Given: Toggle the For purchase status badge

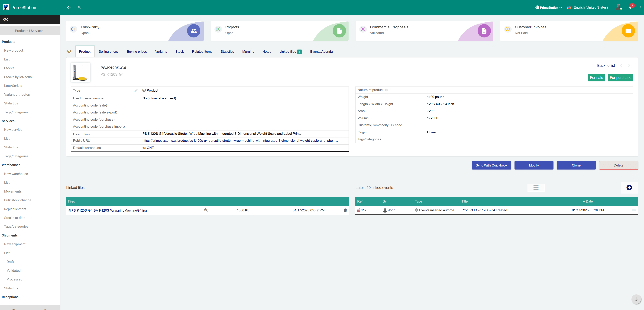Looking at the screenshot, I should pos(620,78).
